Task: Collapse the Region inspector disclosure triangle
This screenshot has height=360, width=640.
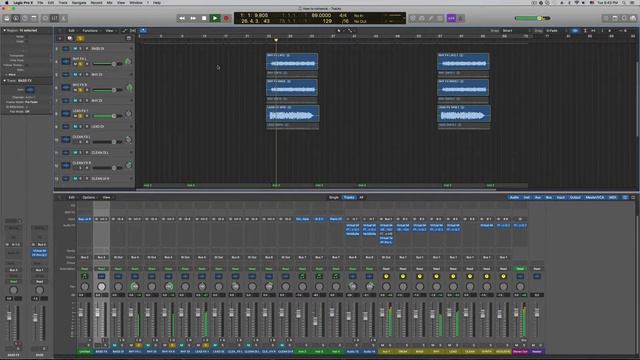Action: coord(4,30)
